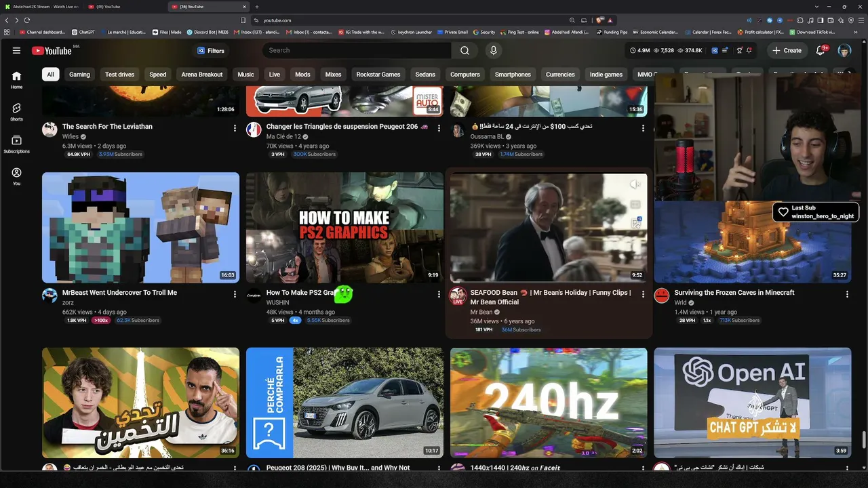Select the Rockstar Games chip
This screenshot has height=488, width=868.
[x=378, y=75]
